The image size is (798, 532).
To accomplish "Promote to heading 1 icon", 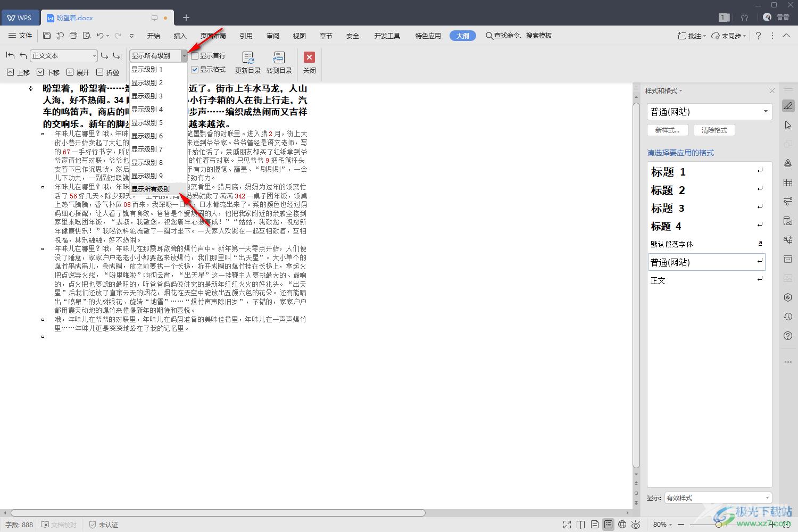I will [x=10, y=55].
